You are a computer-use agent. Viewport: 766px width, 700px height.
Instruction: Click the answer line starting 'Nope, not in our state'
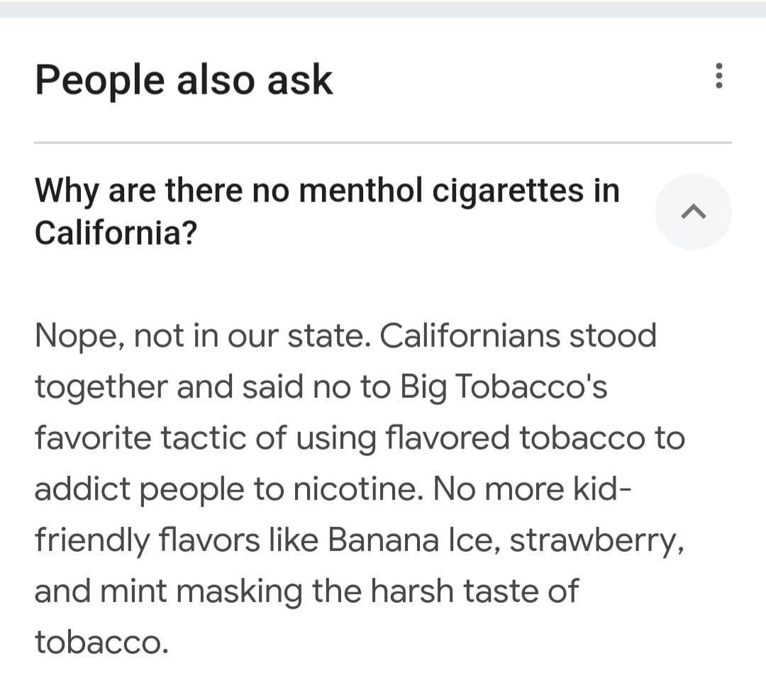tap(345, 336)
